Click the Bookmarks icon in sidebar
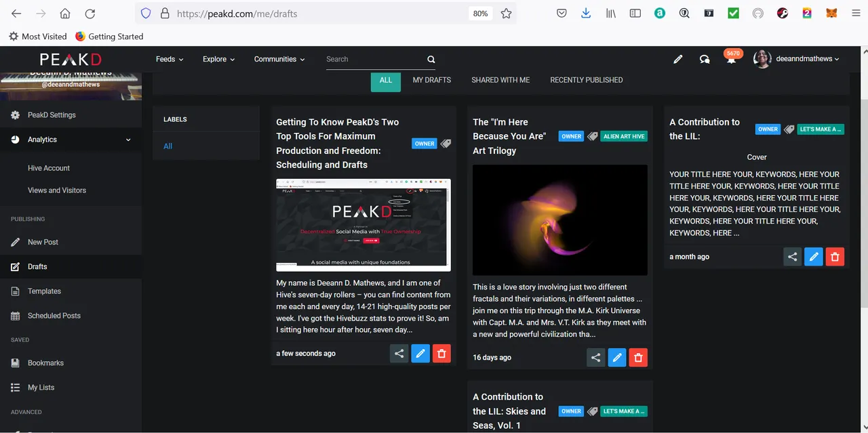This screenshot has width=868, height=433. tap(16, 363)
